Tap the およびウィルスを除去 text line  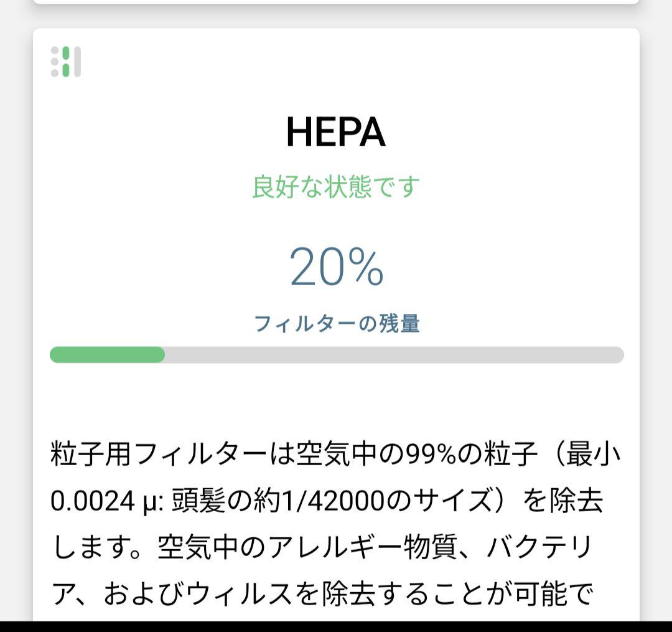(x=322, y=594)
